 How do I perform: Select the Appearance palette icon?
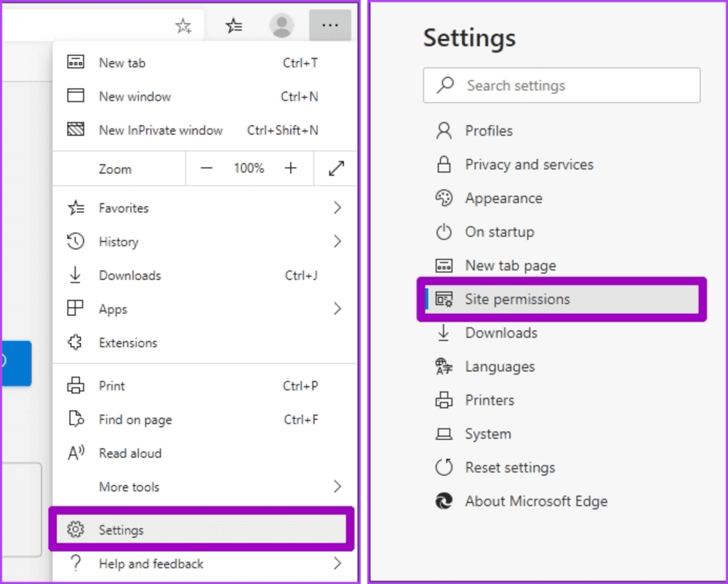[x=444, y=198]
